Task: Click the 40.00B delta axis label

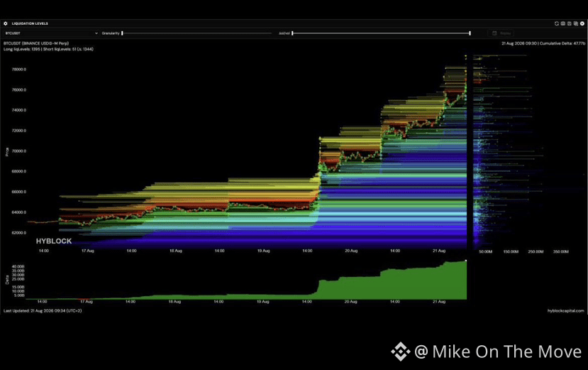Action: tap(18, 267)
